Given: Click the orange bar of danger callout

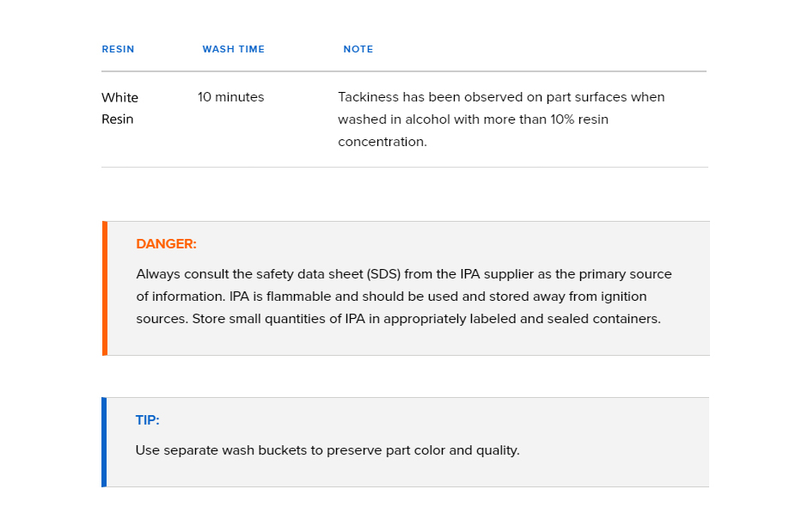Looking at the screenshot, I should [x=105, y=289].
